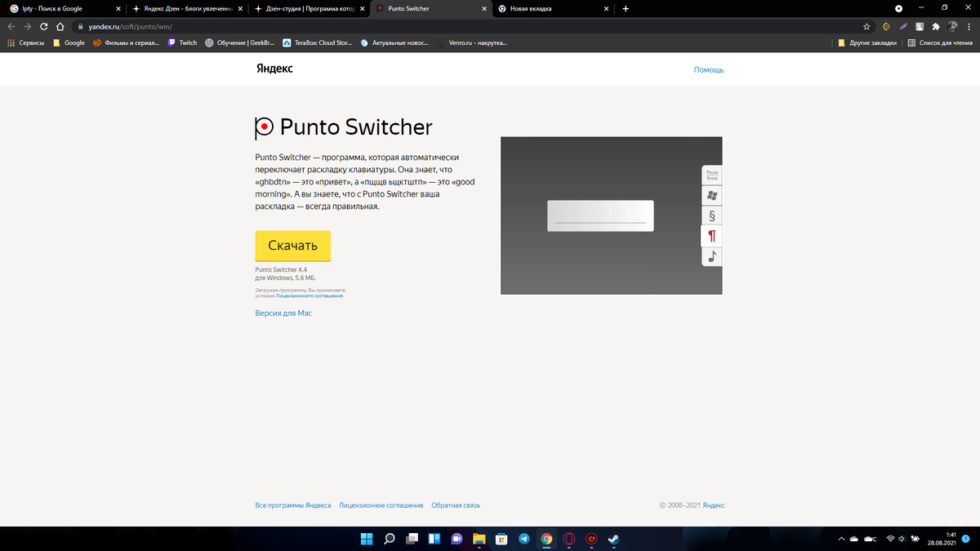This screenshot has height=551, width=980.
Task: Open Telegram from taskbar
Action: coord(523,539)
